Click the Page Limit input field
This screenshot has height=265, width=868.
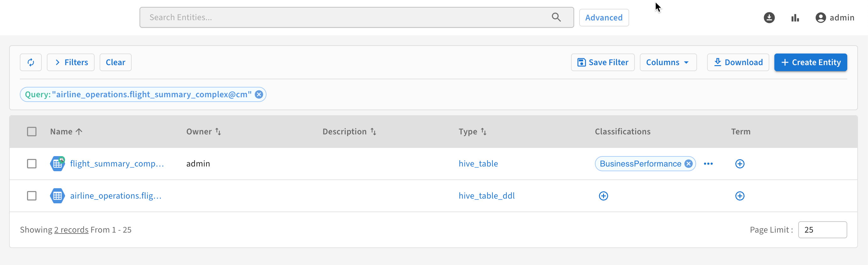[822, 229]
